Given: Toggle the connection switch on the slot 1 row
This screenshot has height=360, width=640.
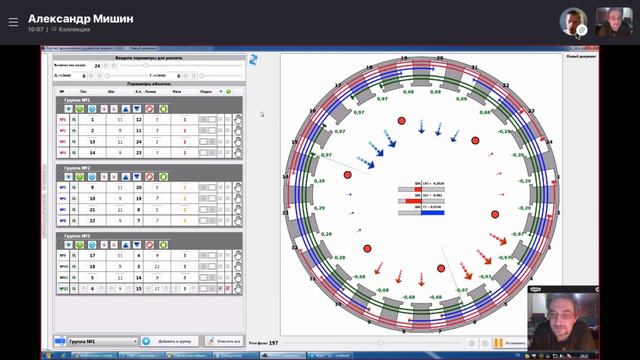Looking at the screenshot, I should [207, 120].
